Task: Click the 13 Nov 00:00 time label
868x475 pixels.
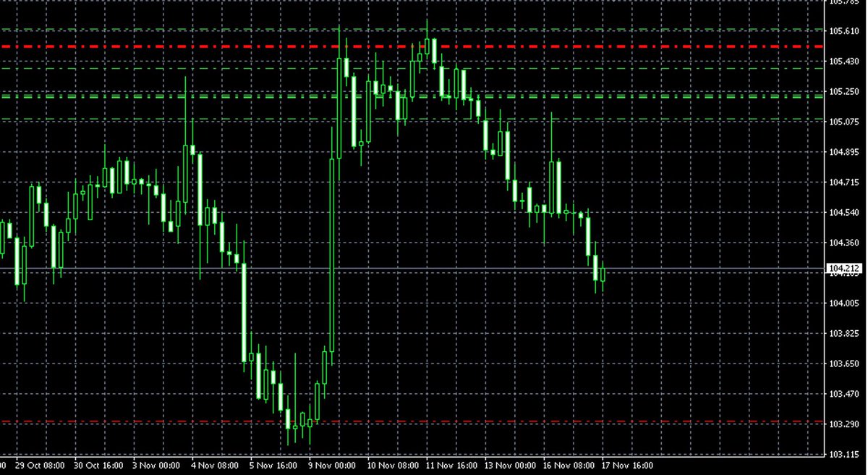Action: coord(509,465)
